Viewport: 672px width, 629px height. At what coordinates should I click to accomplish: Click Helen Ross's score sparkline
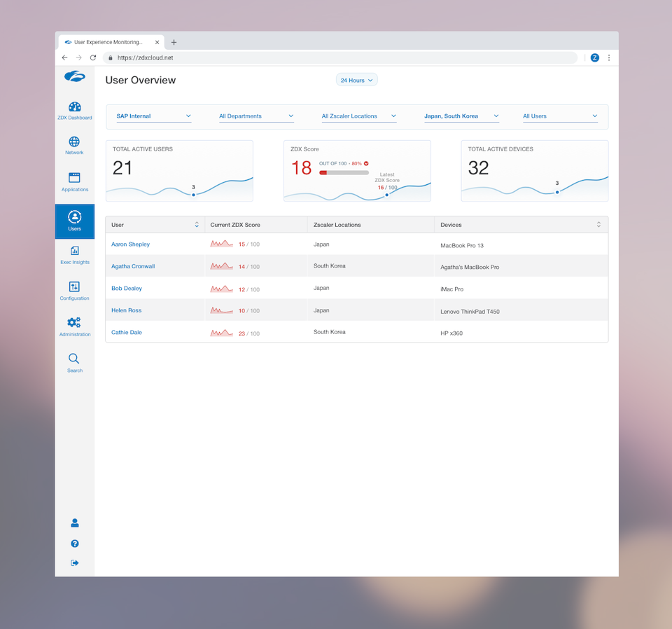[x=222, y=310]
